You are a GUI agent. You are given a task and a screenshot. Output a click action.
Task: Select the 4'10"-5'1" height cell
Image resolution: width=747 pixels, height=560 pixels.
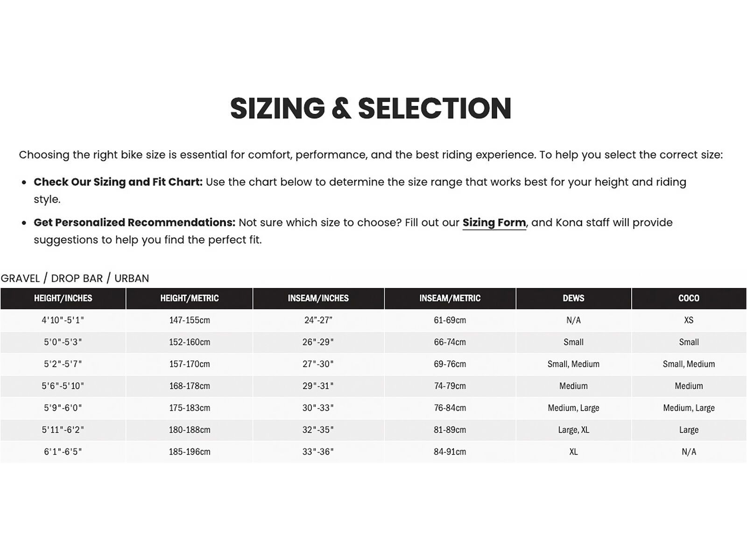click(x=63, y=320)
